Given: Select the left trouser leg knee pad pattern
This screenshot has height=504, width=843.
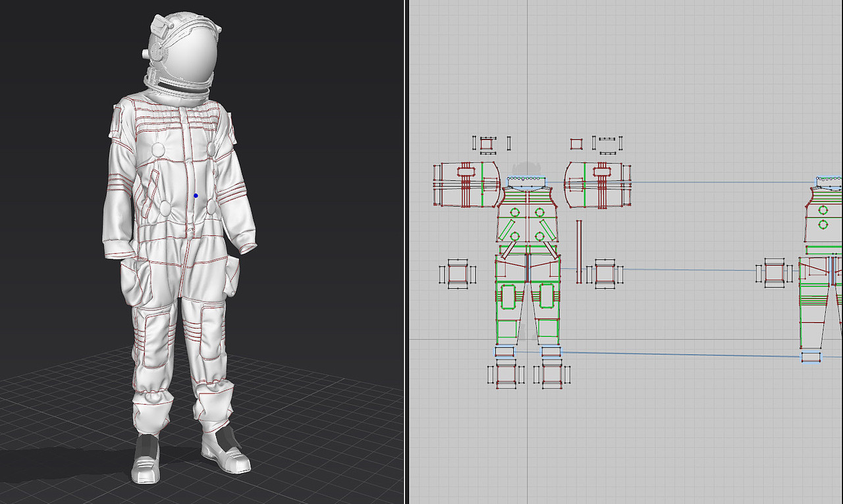Looking at the screenshot, I should tap(507, 296).
